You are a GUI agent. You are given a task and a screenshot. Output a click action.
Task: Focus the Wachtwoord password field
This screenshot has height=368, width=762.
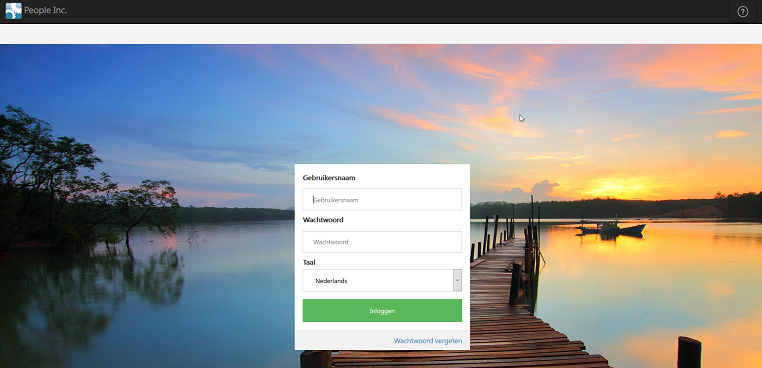pos(382,242)
